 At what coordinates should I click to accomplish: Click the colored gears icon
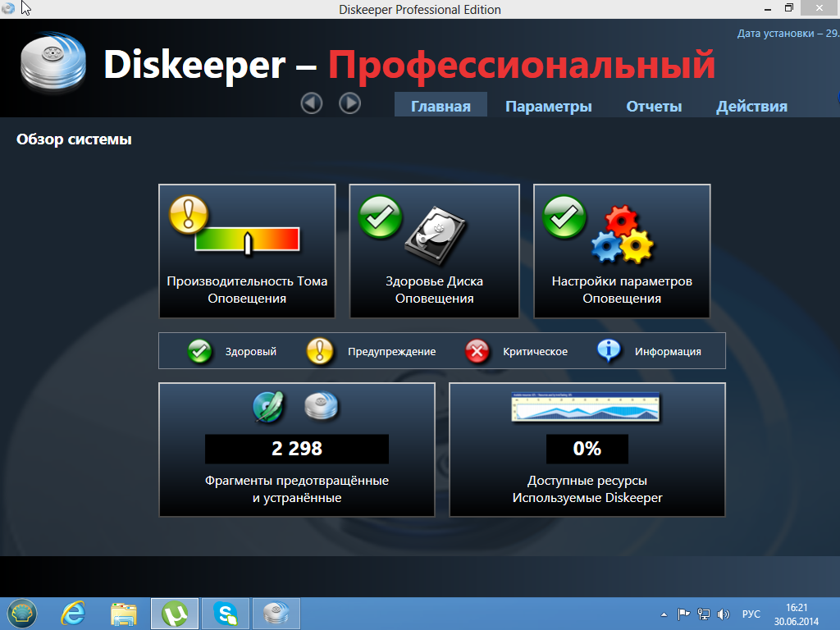(x=623, y=235)
